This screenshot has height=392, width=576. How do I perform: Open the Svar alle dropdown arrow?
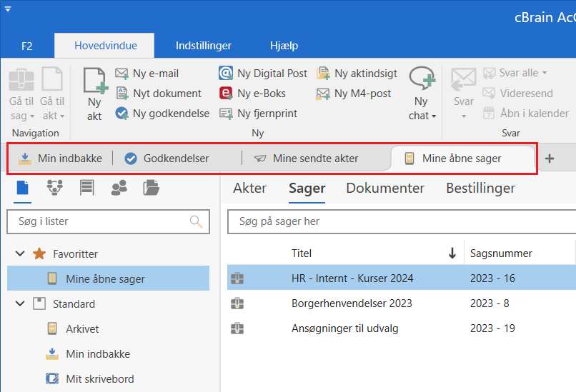pos(545,73)
